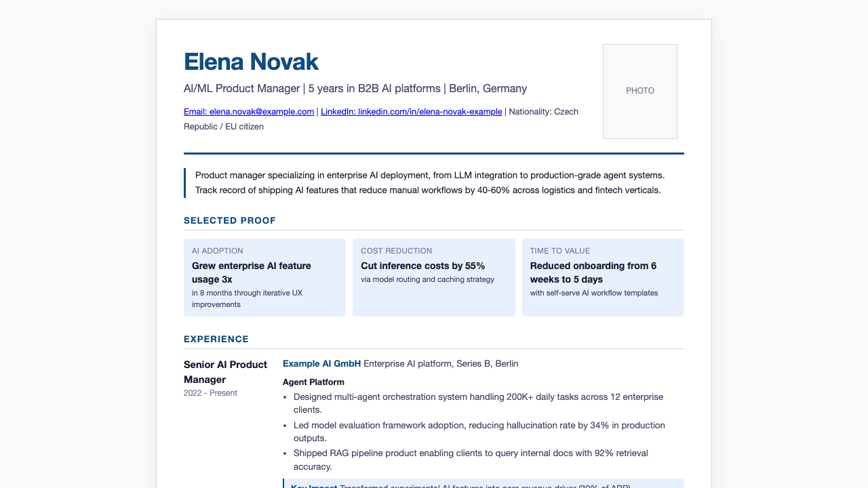Click the 'Nationality: Czech Republic / EU citizen' text

(381, 119)
